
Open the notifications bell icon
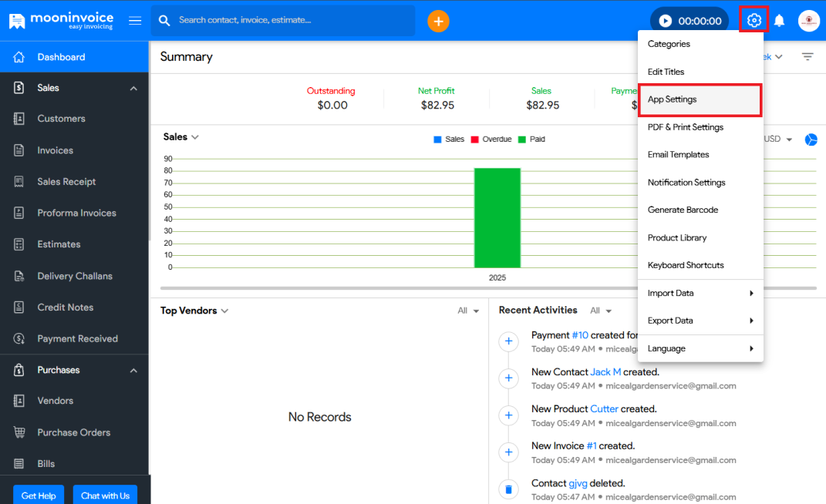tap(779, 21)
